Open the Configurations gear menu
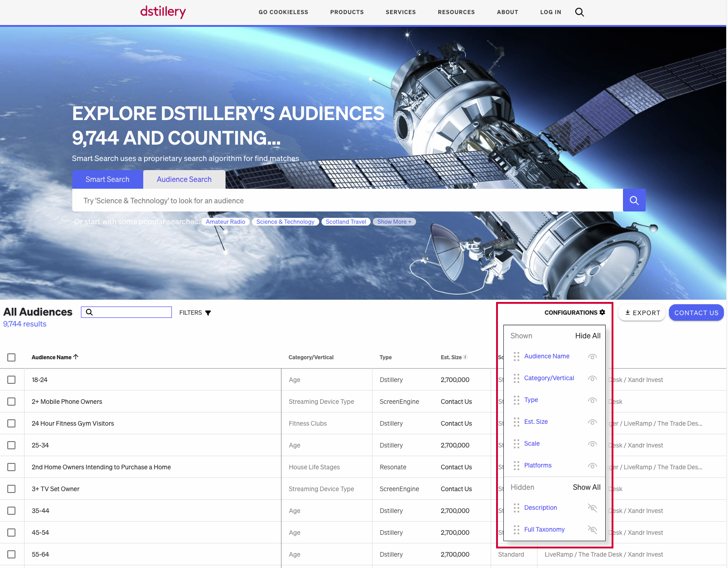The image size is (728, 568). tap(575, 312)
